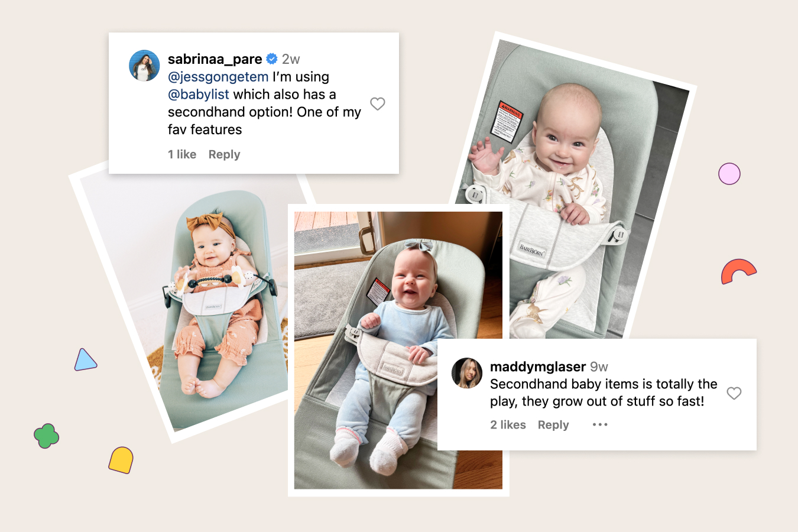Image resolution: width=798 pixels, height=532 pixels.
Task: Open the sabrinaa_pare username
Action: pos(215,59)
